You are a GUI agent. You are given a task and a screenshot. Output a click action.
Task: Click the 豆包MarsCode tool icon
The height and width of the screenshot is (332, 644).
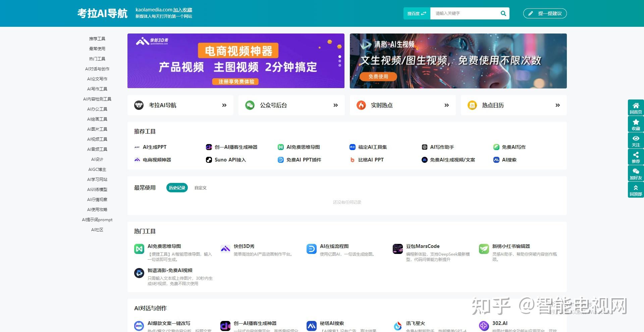tap(398, 249)
